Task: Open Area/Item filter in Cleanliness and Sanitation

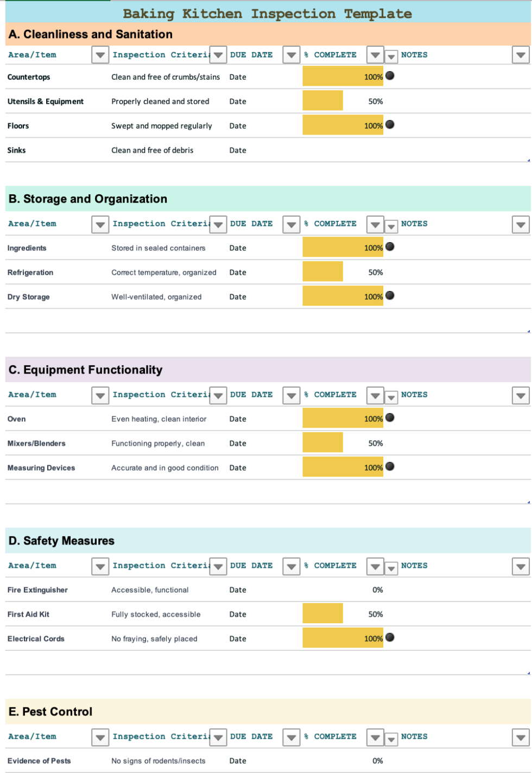Action: coord(100,55)
